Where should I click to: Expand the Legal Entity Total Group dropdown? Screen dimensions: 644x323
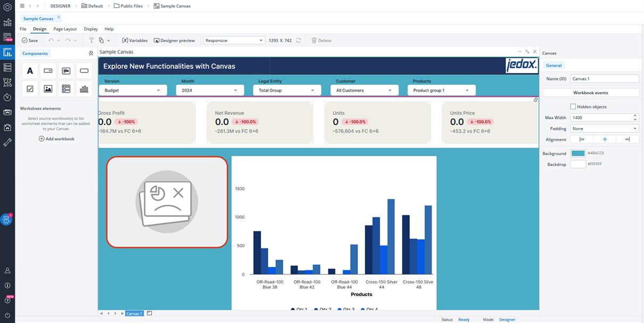click(287, 91)
